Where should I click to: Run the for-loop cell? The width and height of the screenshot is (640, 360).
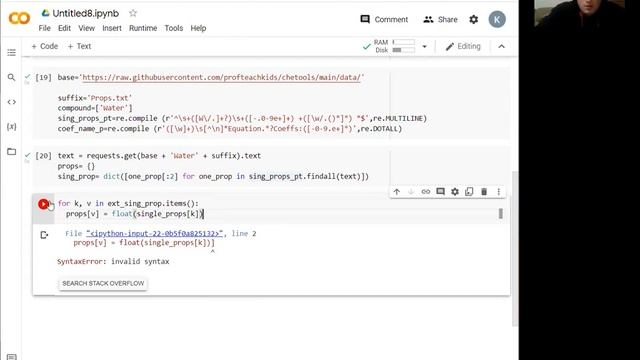[43, 204]
